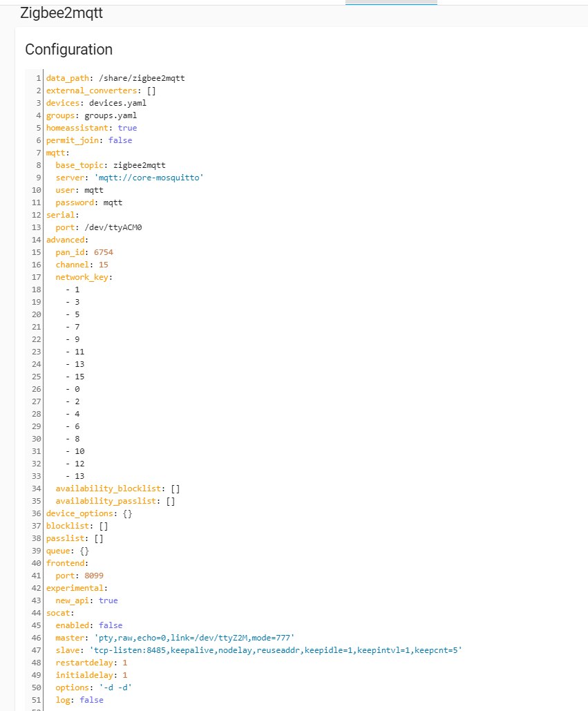Click the network_key key name
The width and height of the screenshot is (588, 711).
pos(82,277)
